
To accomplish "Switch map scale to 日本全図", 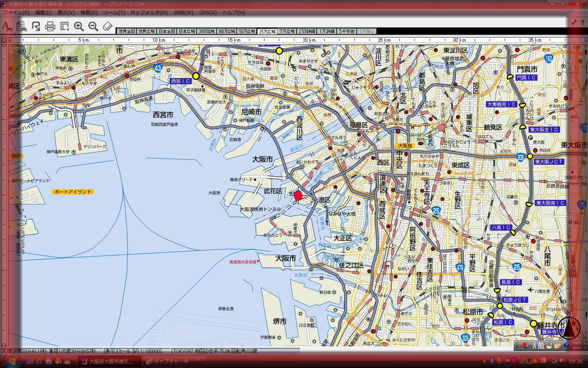I will tap(167, 31).
